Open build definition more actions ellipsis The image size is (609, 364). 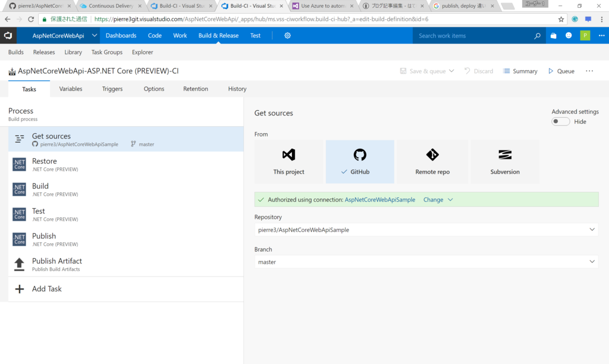pyautogui.click(x=589, y=71)
